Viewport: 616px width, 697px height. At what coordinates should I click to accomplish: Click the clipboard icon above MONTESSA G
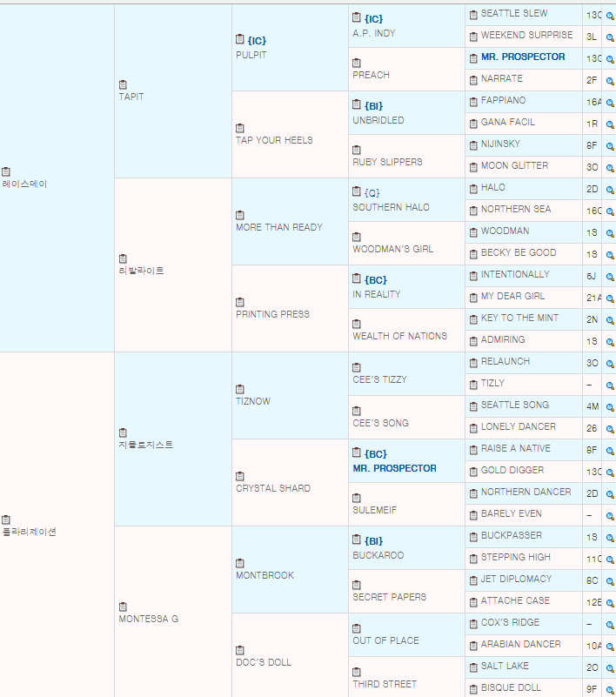123,607
